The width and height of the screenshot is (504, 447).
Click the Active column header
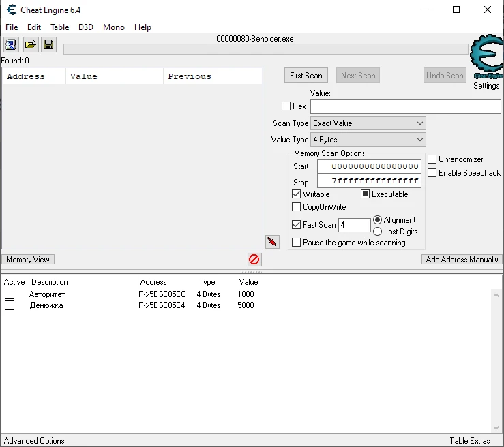pos(14,282)
